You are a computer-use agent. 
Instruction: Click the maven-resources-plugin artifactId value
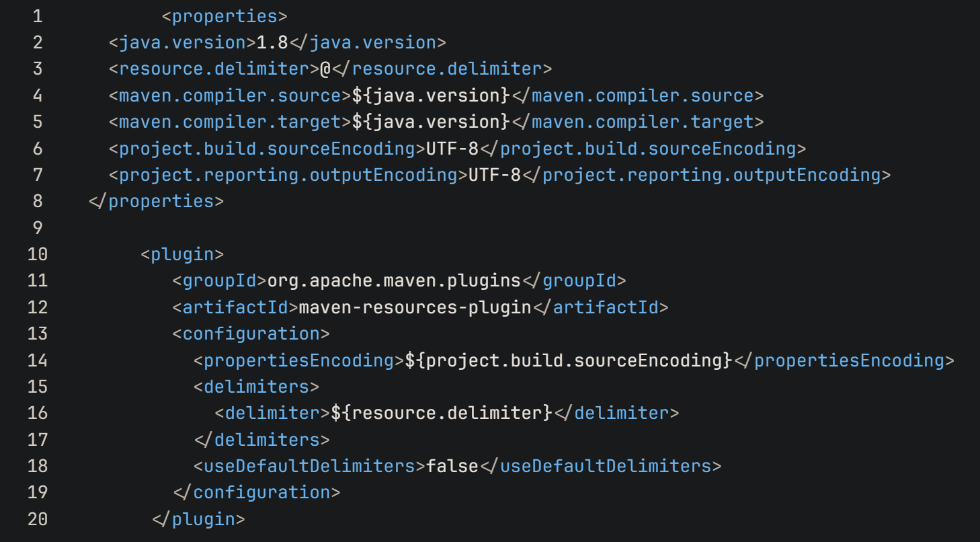pos(415,307)
